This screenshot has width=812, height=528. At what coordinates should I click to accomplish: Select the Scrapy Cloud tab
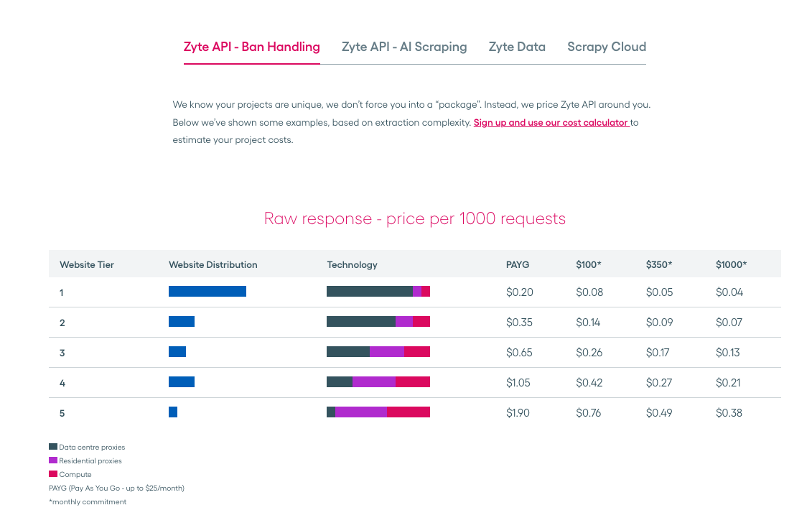pos(607,47)
